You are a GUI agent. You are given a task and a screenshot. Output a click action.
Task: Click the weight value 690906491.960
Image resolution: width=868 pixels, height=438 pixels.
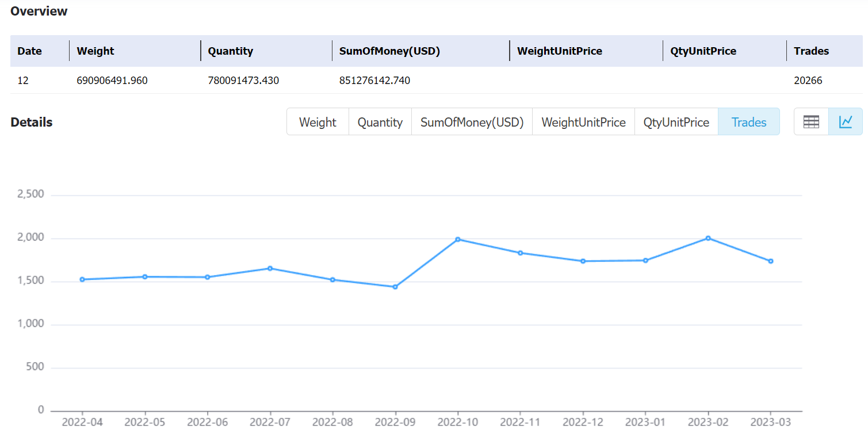pyautogui.click(x=112, y=81)
